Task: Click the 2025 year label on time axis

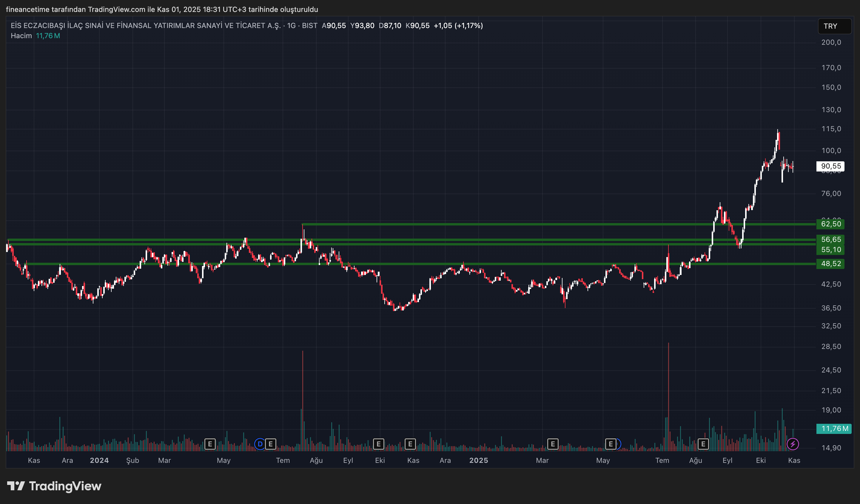Action: coord(478,460)
